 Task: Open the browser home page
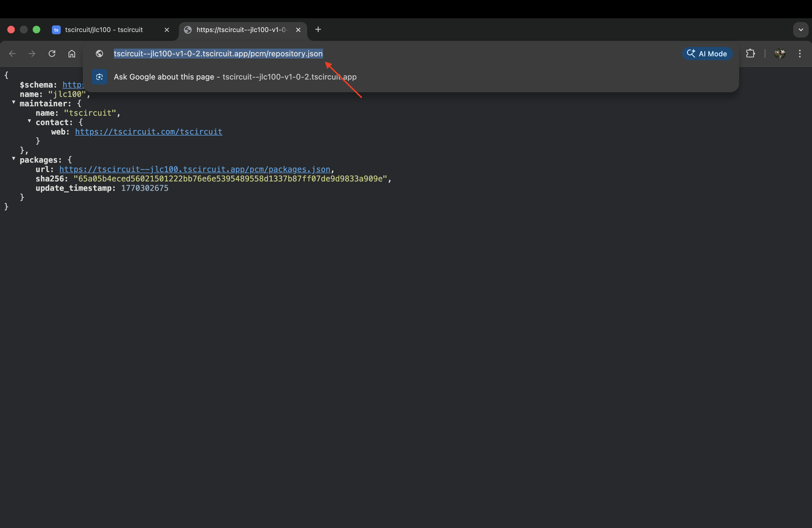pyautogui.click(x=72, y=54)
